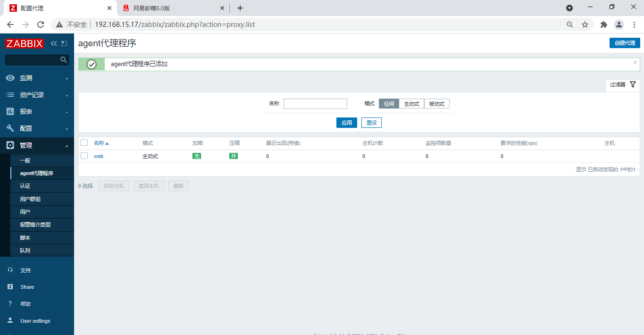The width and height of the screenshot is (644, 335).
Task: Bookmark this page with the star icon
Action: (585, 25)
